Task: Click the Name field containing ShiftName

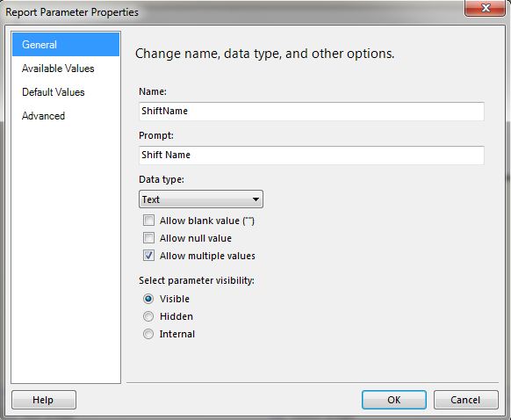Action: coord(311,112)
